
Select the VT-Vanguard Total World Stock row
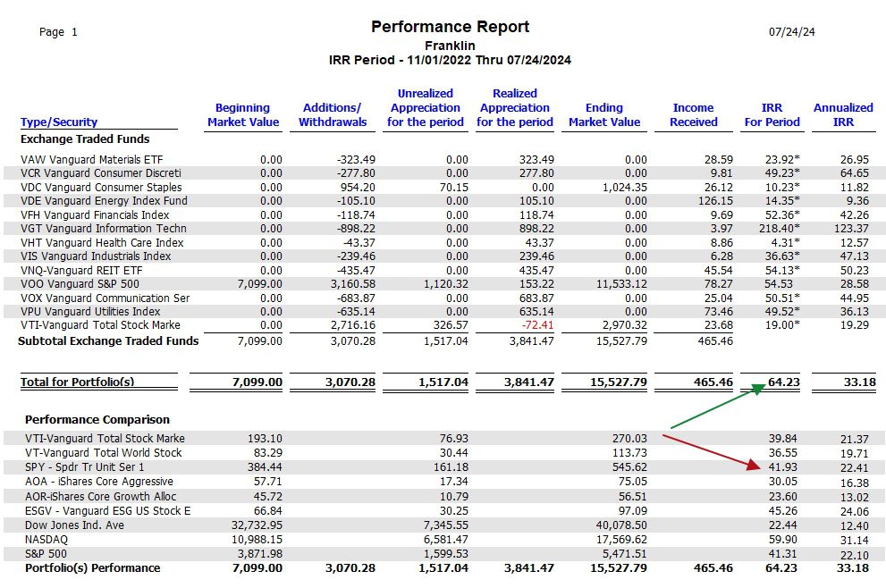pos(444,452)
